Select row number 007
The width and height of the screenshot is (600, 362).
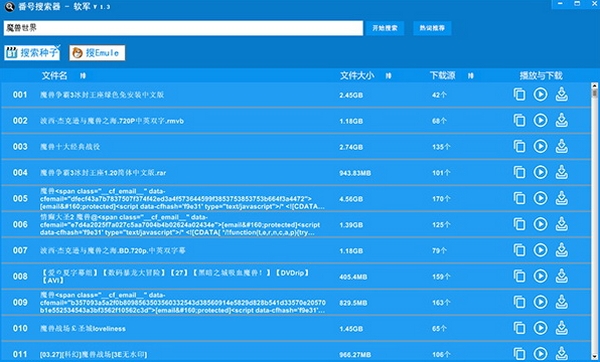coord(20,250)
